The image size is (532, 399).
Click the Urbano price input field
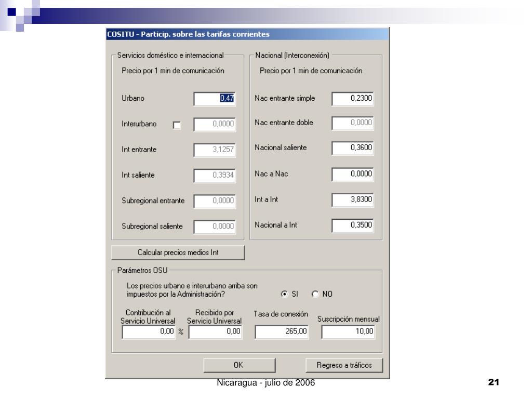tap(215, 99)
